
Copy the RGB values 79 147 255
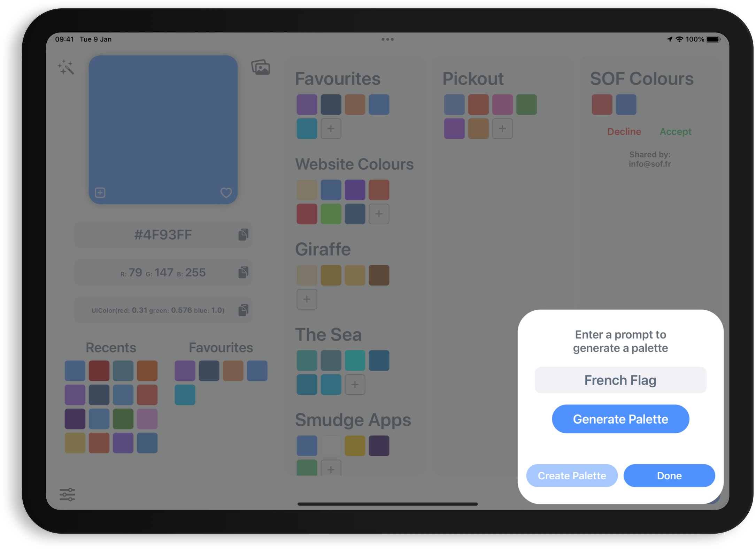(243, 272)
